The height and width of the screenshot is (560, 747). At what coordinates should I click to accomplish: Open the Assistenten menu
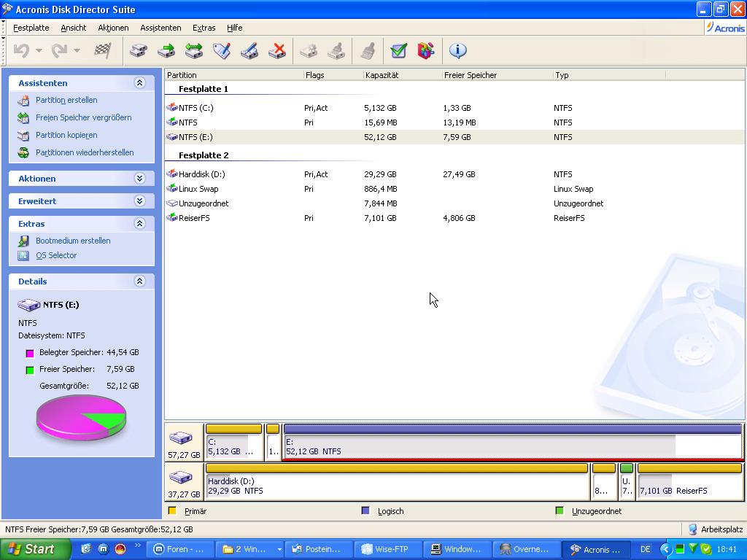point(160,28)
